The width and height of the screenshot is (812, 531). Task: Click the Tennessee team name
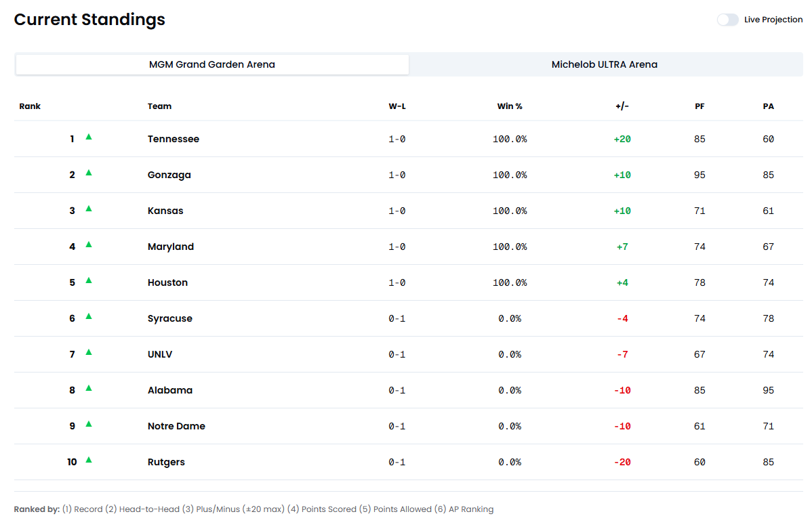(174, 139)
